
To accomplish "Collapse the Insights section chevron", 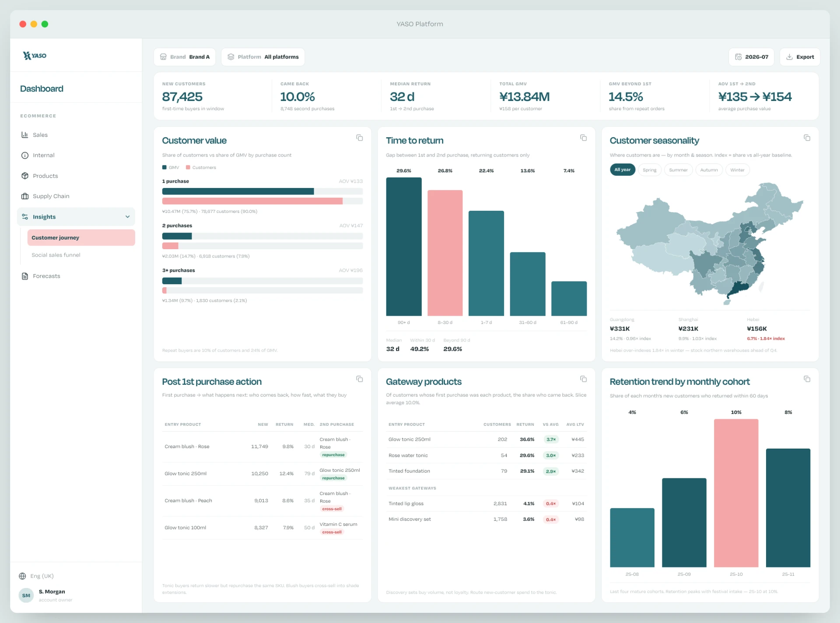I will pos(127,217).
